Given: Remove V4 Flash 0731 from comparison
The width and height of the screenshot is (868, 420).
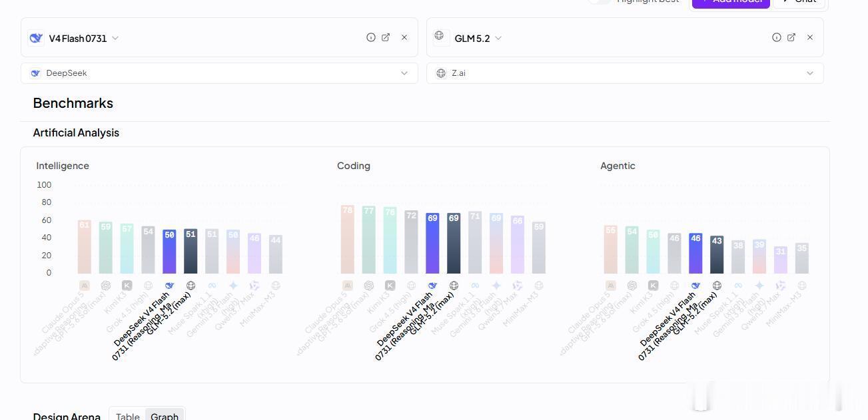Looking at the screenshot, I should (404, 37).
